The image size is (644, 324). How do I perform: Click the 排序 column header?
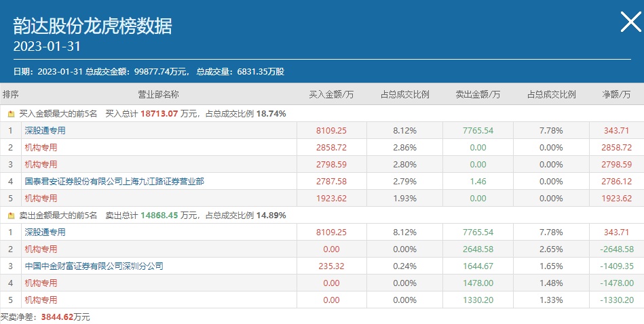11,94
